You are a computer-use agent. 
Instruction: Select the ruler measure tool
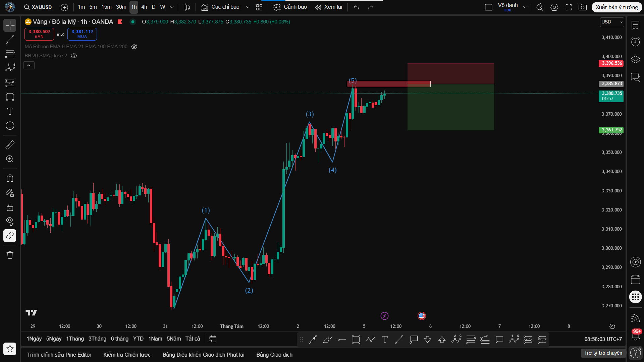pyautogui.click(x=10, y=145)
